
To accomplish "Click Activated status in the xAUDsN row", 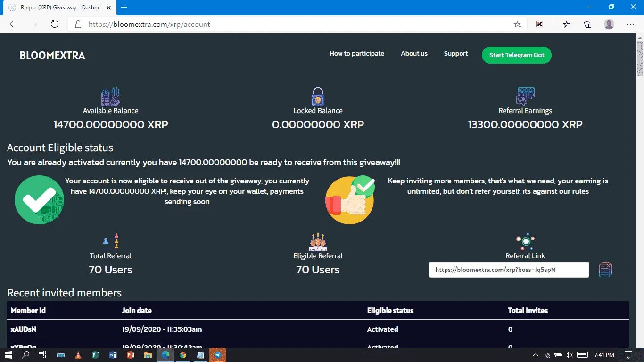I will coord(383,329).
